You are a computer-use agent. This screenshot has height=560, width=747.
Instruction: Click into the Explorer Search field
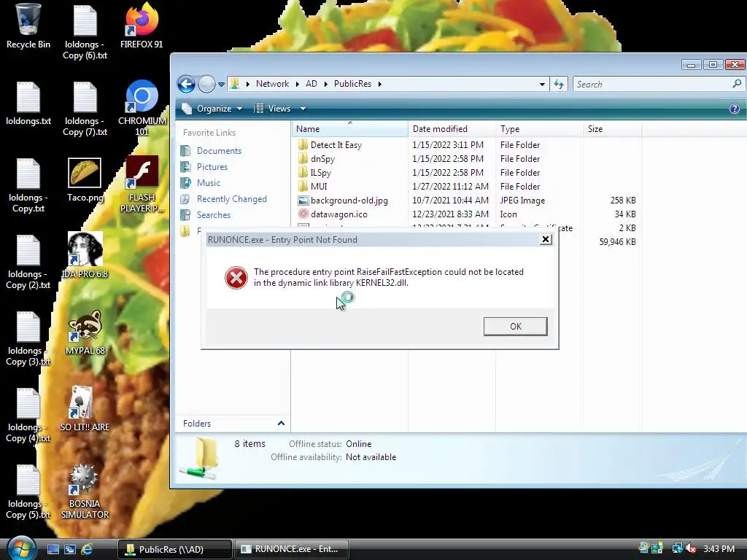point(653,85)
